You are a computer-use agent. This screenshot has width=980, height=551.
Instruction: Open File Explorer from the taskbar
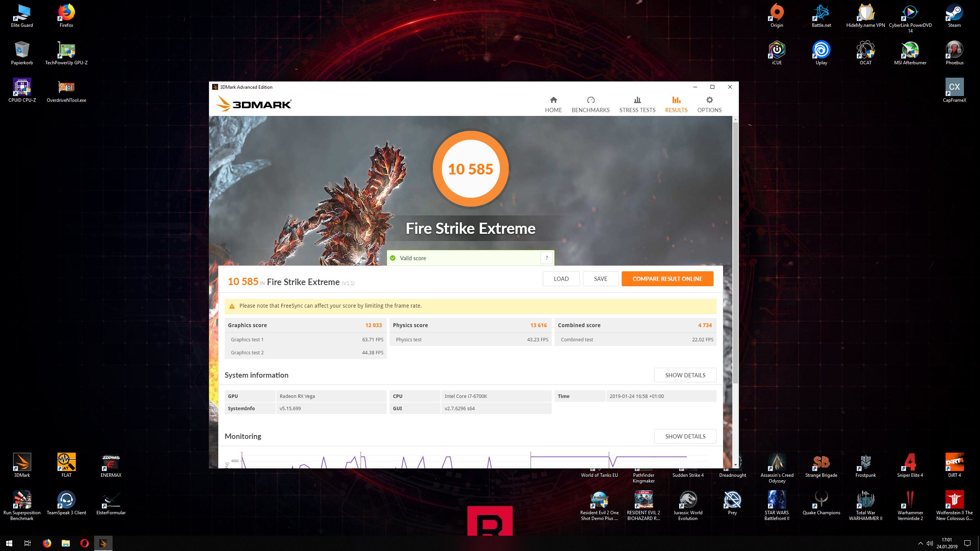point(66,543)
